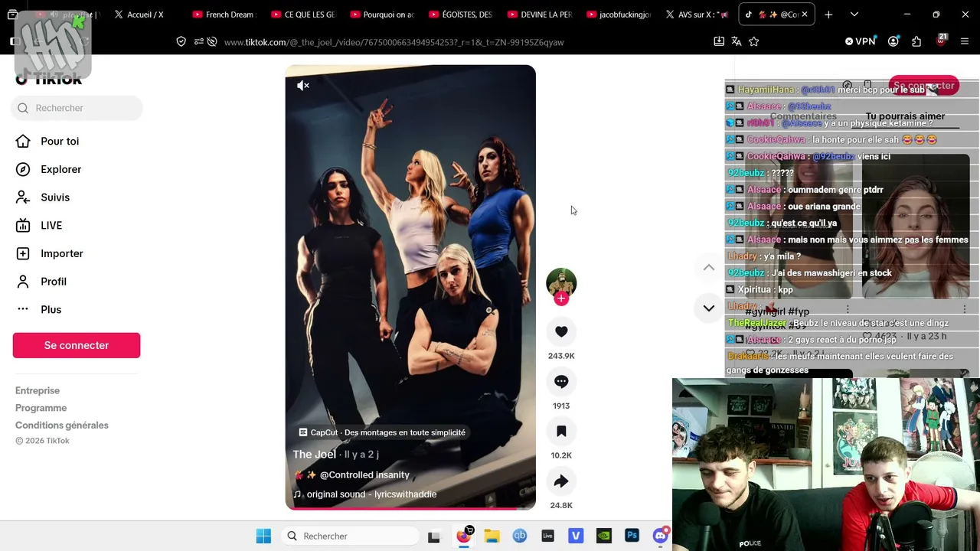Open the Windows Start menu

pyautogui.click(x=263, y=536)
